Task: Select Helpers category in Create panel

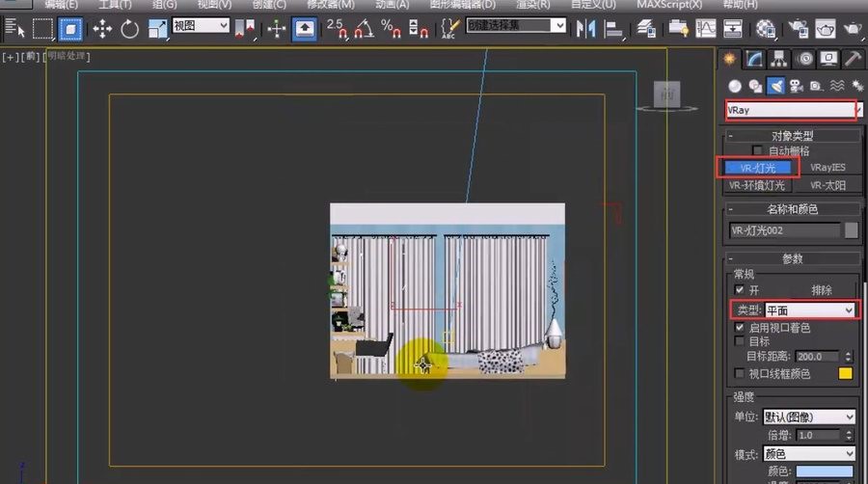Action: 816,86
